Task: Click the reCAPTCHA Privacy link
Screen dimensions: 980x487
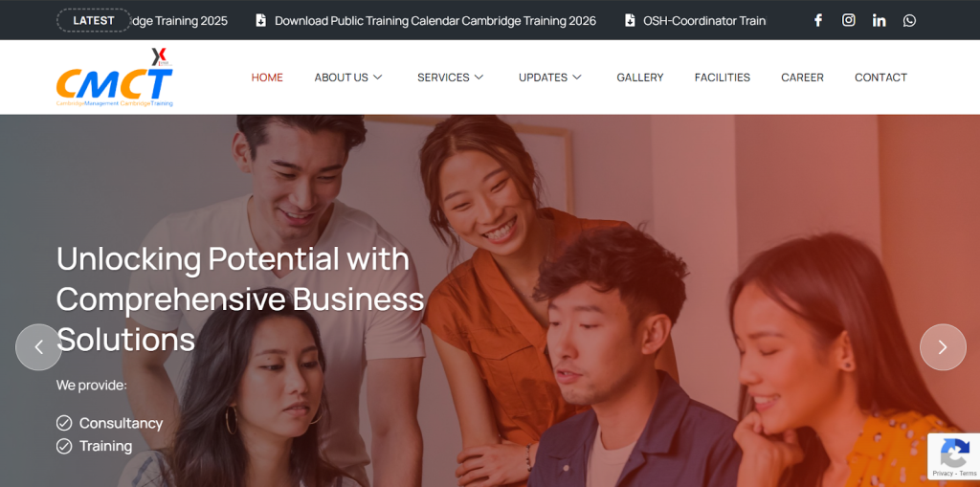Action: tap(943, 474)
